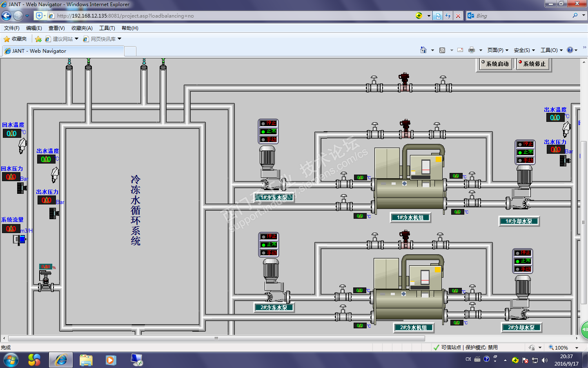Expand the Print options dropdown arrow
This screenshot has width=588, height=368.
coord(481,50)
